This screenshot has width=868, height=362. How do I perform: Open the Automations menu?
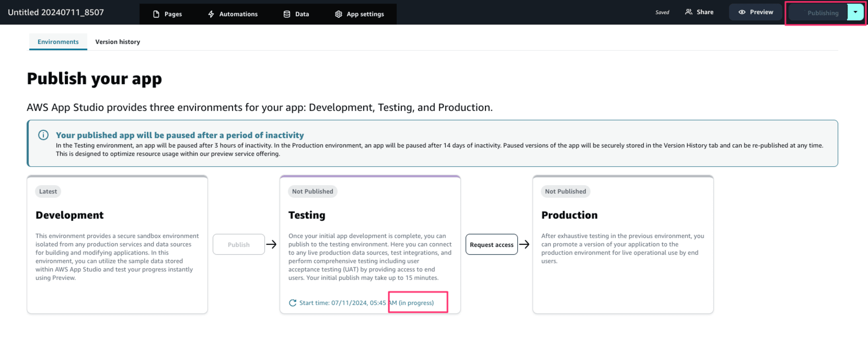coord(233,14)
